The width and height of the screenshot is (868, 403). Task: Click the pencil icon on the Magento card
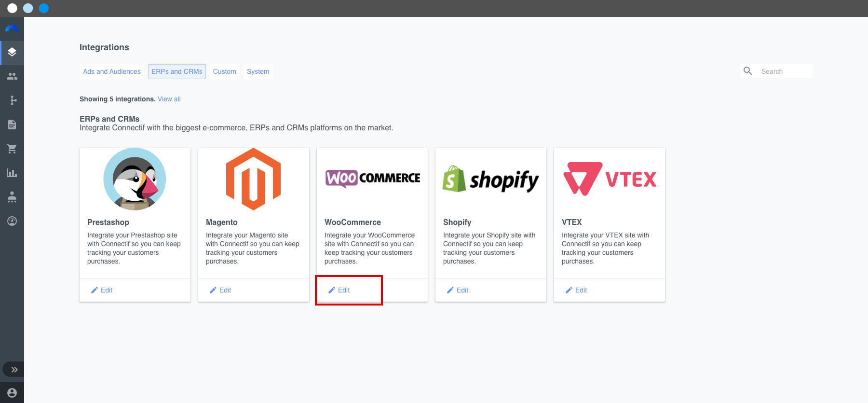(x=213, y=290)
